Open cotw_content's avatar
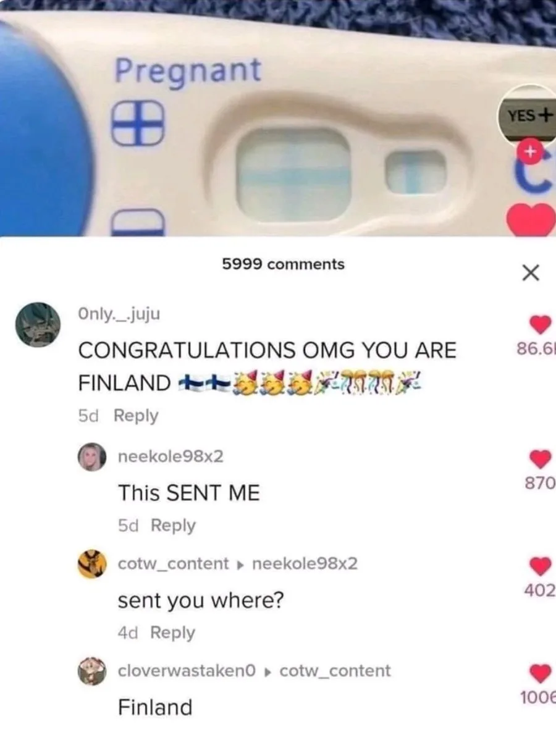 91,564
